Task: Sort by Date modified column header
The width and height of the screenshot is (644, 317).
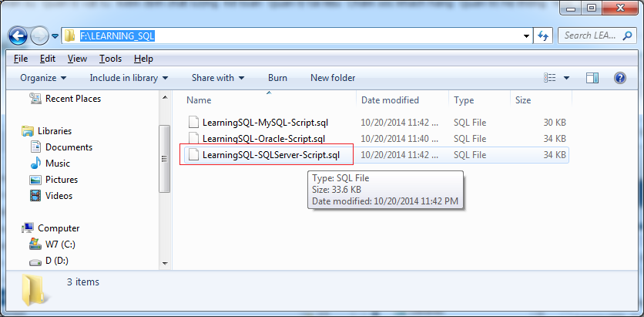Action: coord(391,100)
